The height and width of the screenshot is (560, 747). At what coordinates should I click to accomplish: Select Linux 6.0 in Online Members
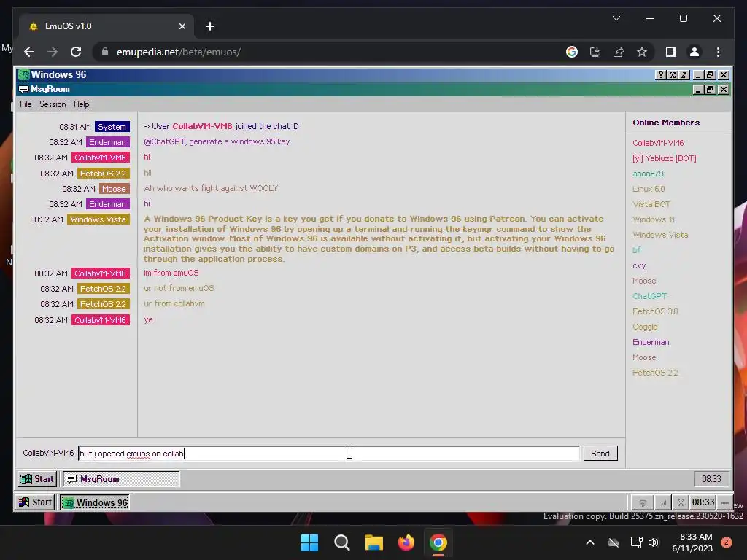(649, 189)
